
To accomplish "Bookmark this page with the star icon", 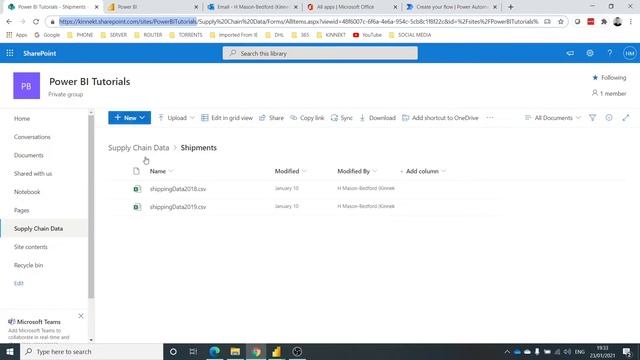I will pyautogui.click(x=560, y=22).
